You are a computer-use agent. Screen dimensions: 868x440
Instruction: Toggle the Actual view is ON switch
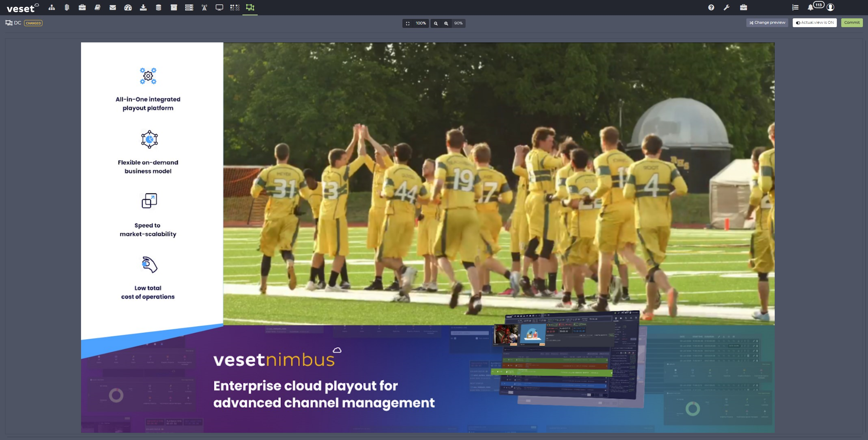tap(814, 23)
